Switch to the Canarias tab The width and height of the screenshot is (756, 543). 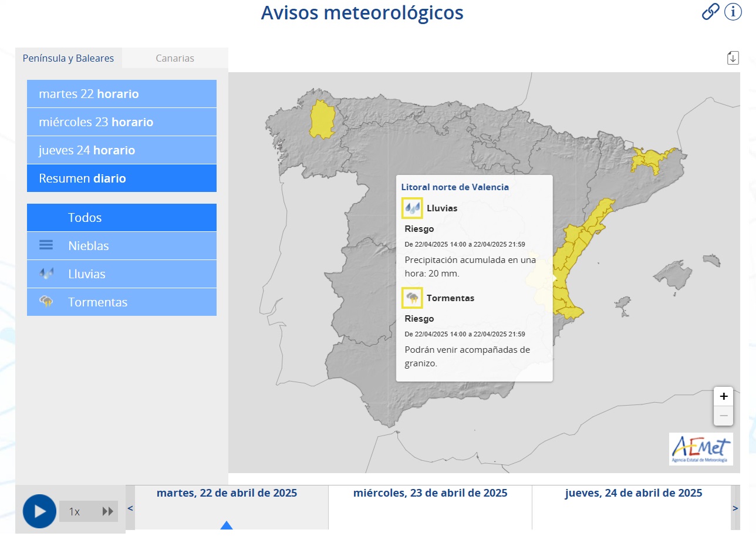[x=175, y=58]
